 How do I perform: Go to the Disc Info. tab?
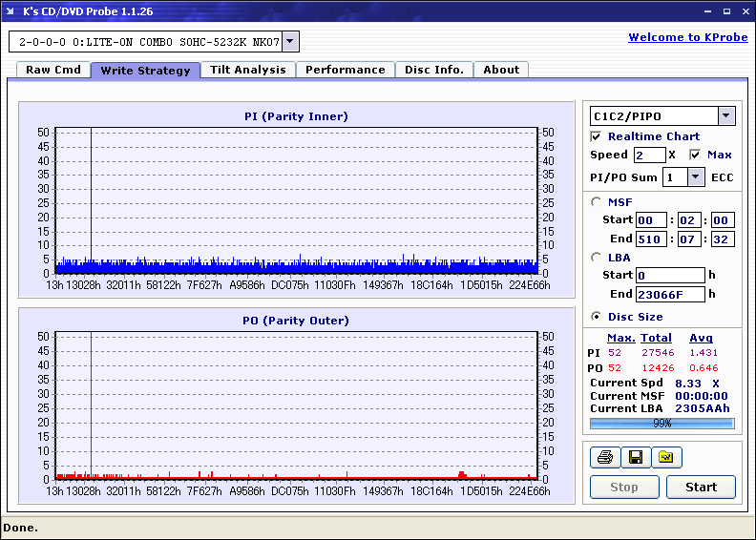pos(434,70)
